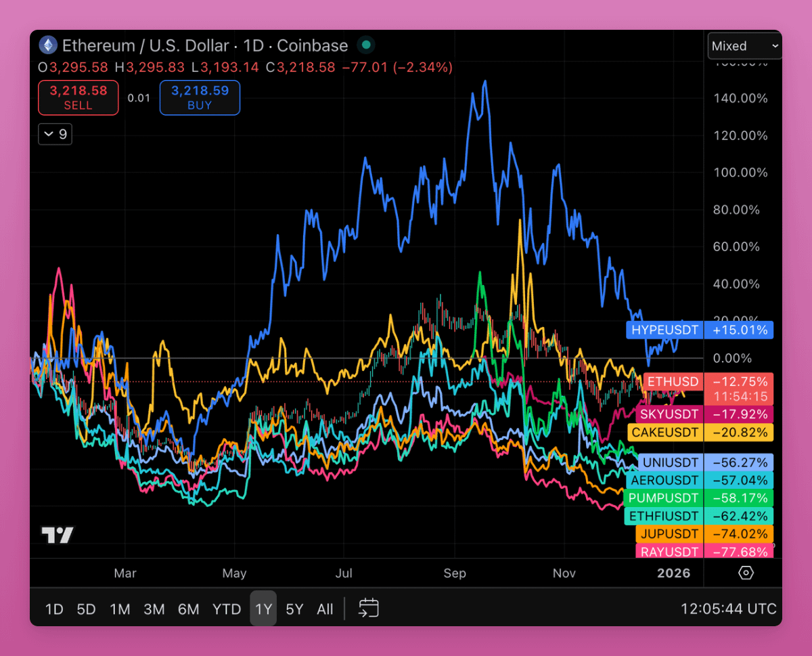Image resolution: width=812 pixels, height=656 pixels.
Task: Click the 0.01 spread value
Action: [139, 98]
